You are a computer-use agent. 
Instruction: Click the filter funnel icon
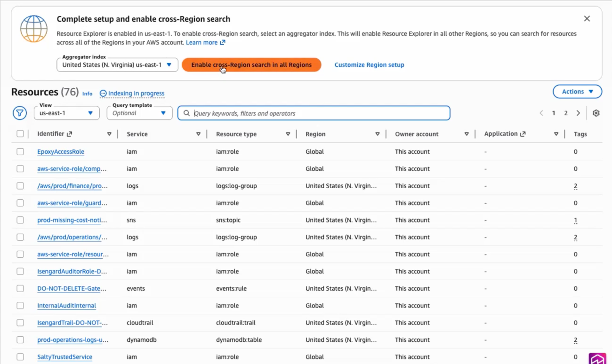(20, 113)
